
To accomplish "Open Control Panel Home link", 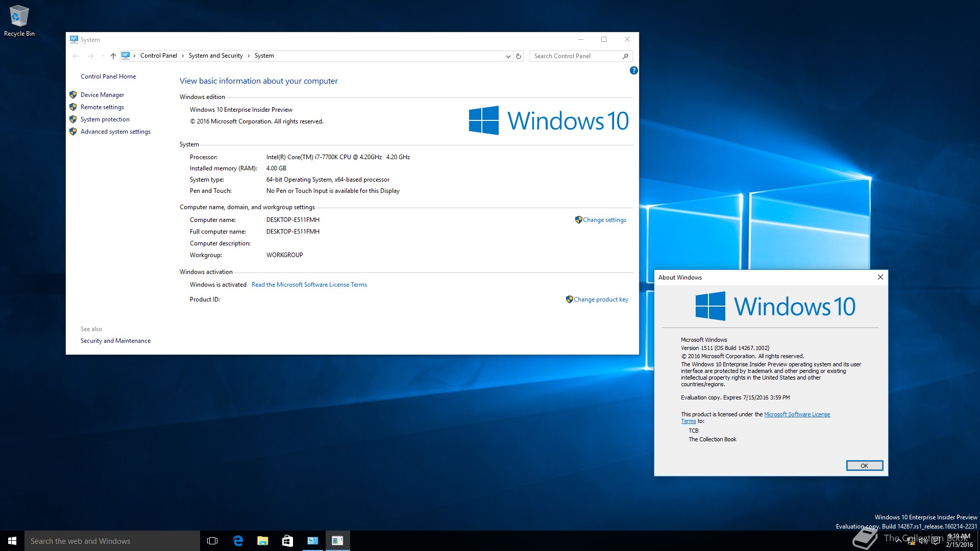I will click(x=108, y=77).
